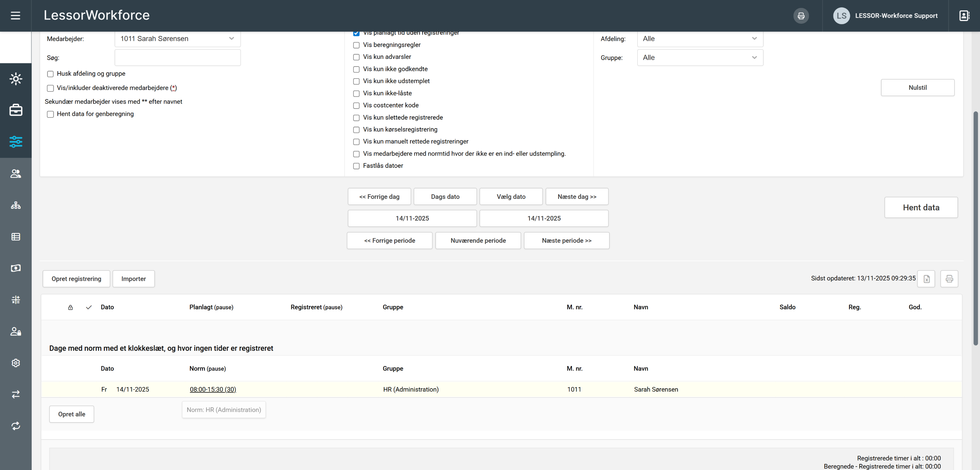Viewport: 980px width, 470px height.
Task: Click the header print circle icon
Action: pyautogui.click(x=801, y=16)
